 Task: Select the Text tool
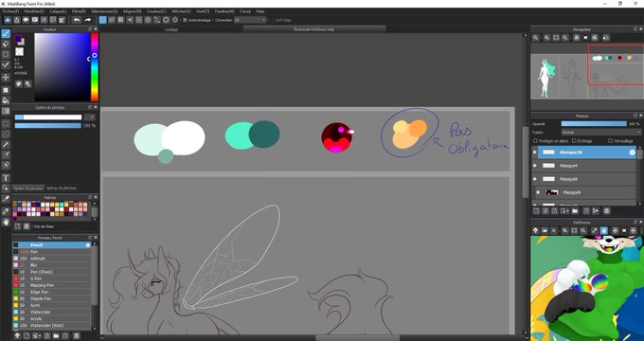6,178
